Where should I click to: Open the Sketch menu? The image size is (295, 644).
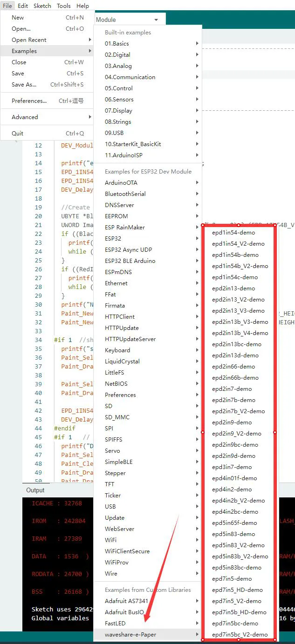click(x=42, y=6)
